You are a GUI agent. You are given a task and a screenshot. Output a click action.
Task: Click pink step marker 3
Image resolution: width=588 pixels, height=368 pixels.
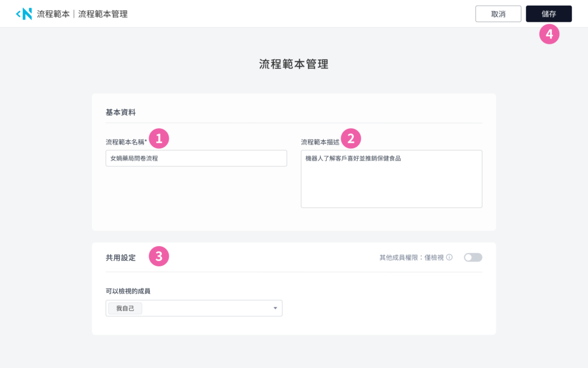(159, 256)
